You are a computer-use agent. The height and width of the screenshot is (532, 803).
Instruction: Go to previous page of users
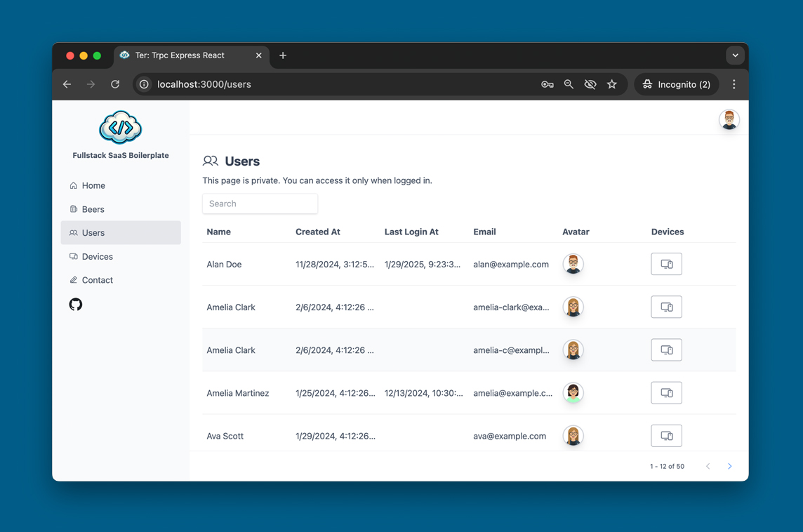(708, 466)
